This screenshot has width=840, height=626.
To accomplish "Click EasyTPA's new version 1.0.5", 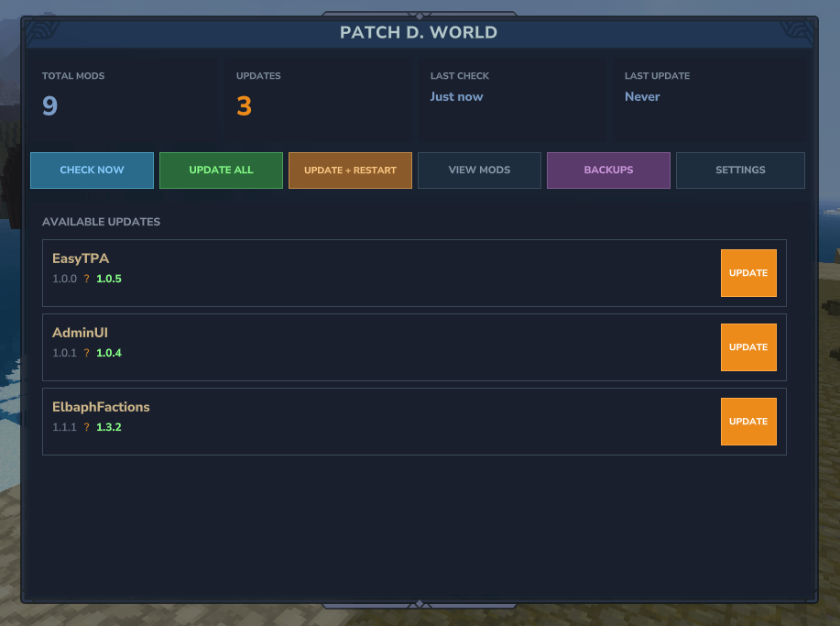I will tap(109, 279).
